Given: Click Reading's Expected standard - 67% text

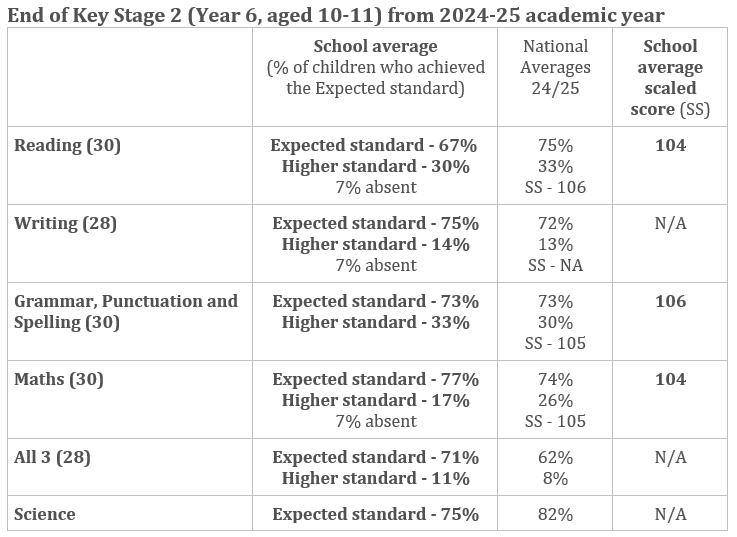Looking at the screenshot, I should point(375,145).
